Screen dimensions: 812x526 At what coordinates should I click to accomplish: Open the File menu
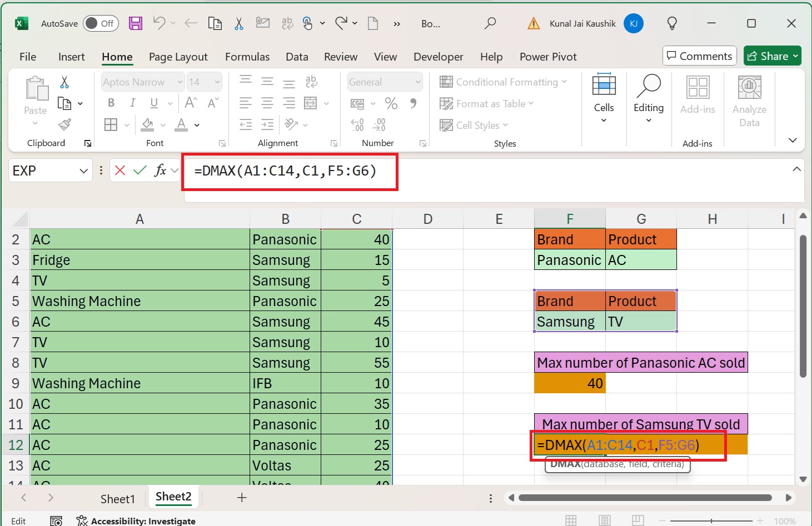coord(28,57)
